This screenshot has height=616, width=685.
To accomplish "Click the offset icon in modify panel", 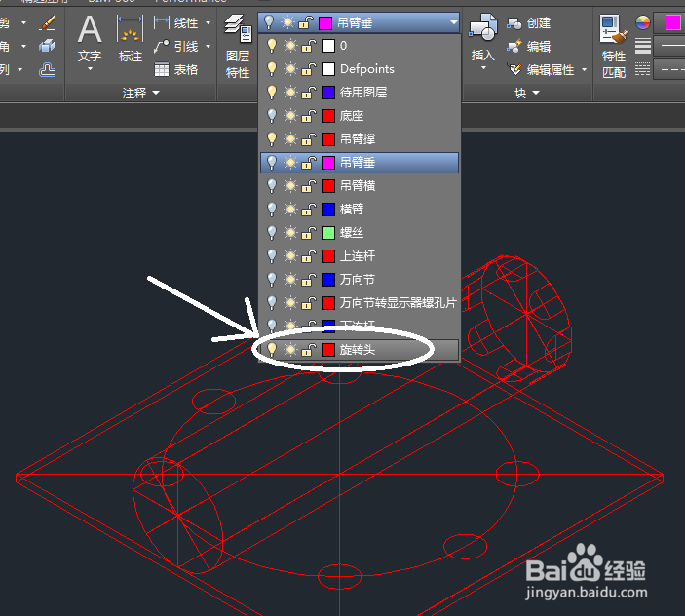I will (x=47, y=69).
